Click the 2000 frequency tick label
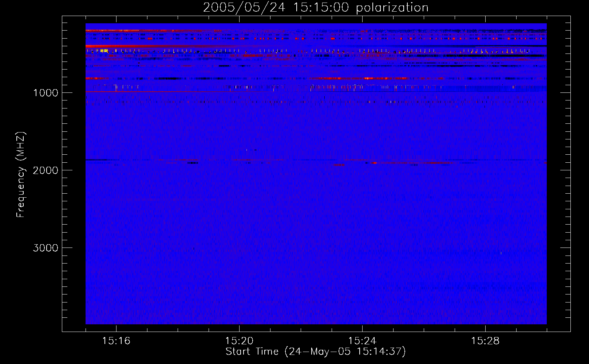The image size is (589, 364). tap(46, 170)
